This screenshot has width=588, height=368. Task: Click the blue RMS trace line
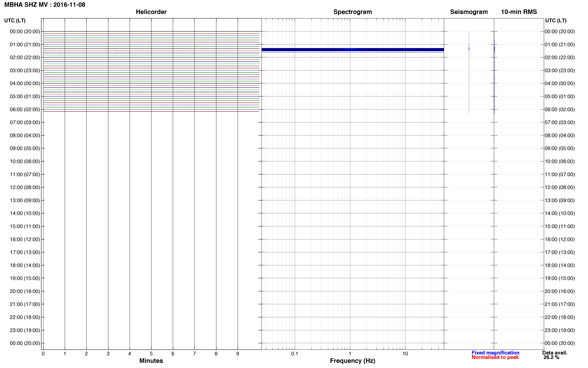[494, 77]
